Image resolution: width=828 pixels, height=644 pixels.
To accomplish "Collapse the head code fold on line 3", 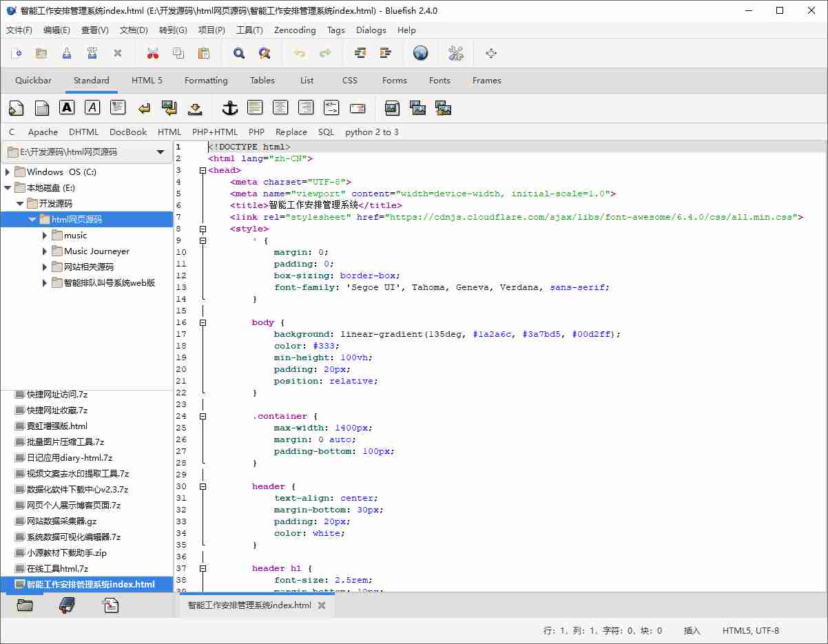I will pos(202,170).
